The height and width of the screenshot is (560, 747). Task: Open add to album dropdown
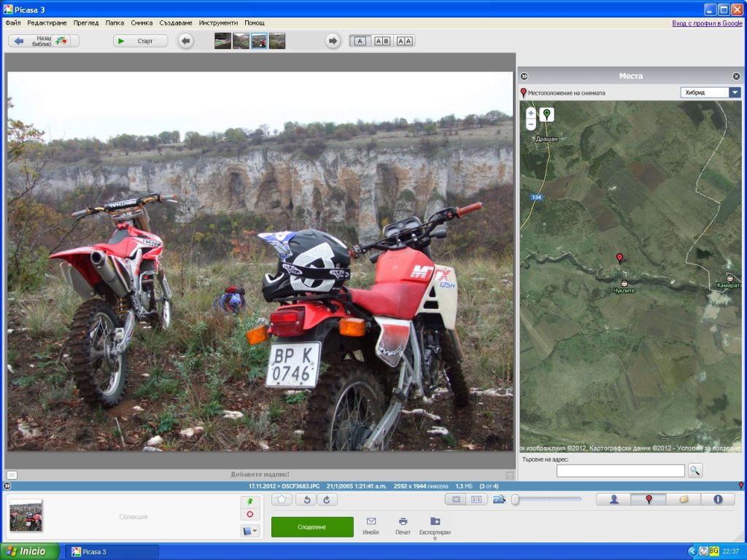tap(250, 531)
